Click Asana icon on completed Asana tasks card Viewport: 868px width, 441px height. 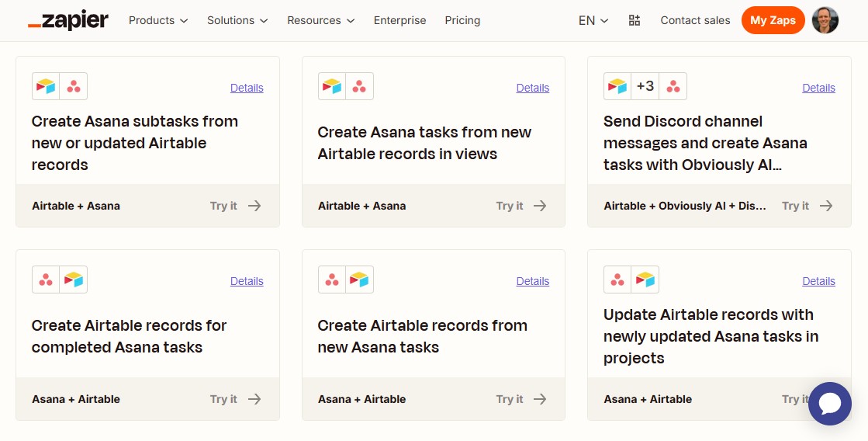46,280
